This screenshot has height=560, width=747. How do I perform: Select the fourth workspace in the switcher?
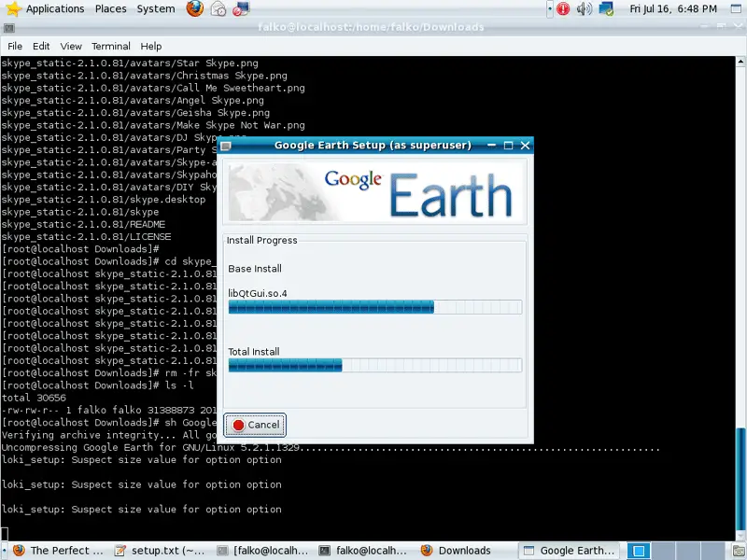713,551
